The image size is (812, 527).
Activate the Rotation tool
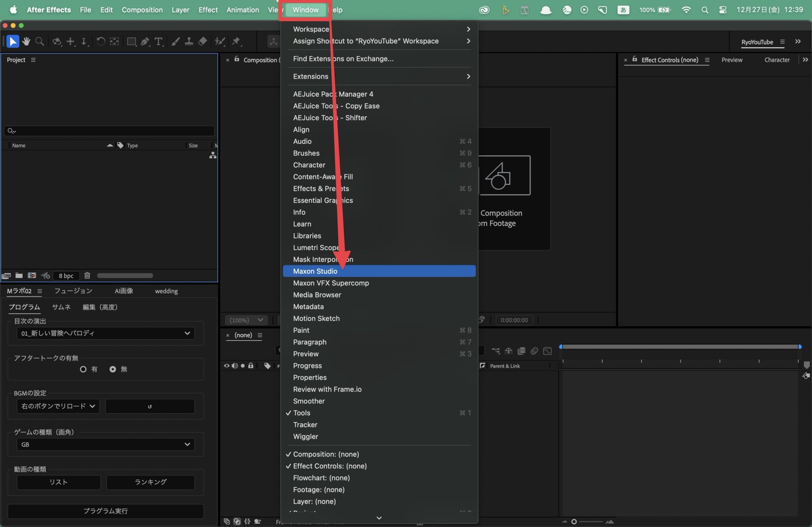pos(101,42)
